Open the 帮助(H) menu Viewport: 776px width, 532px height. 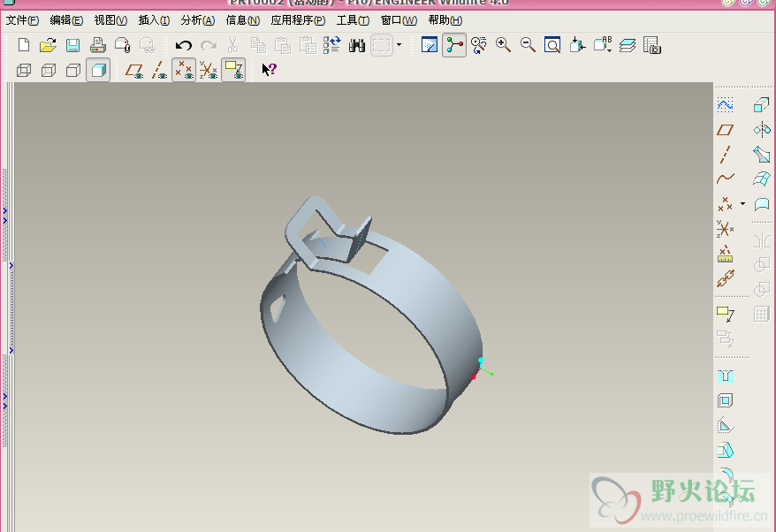pyautogui.click(x=445, y=20)
